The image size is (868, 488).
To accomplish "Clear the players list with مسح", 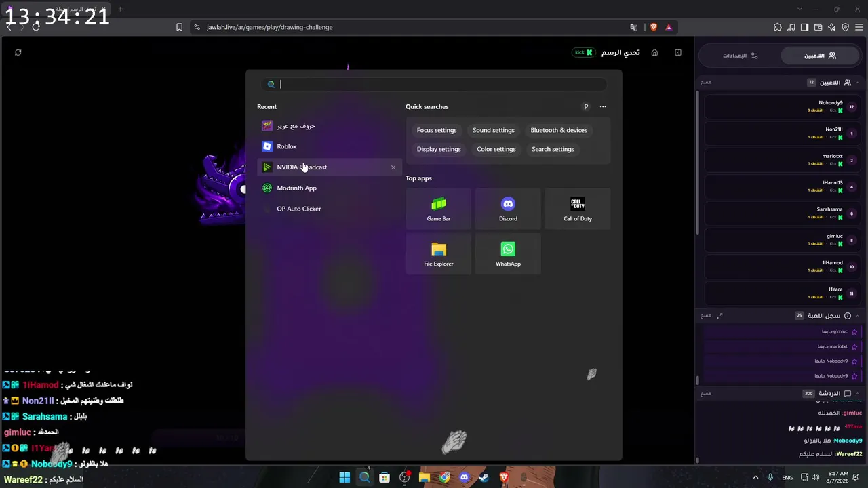I will click(706, 83).
